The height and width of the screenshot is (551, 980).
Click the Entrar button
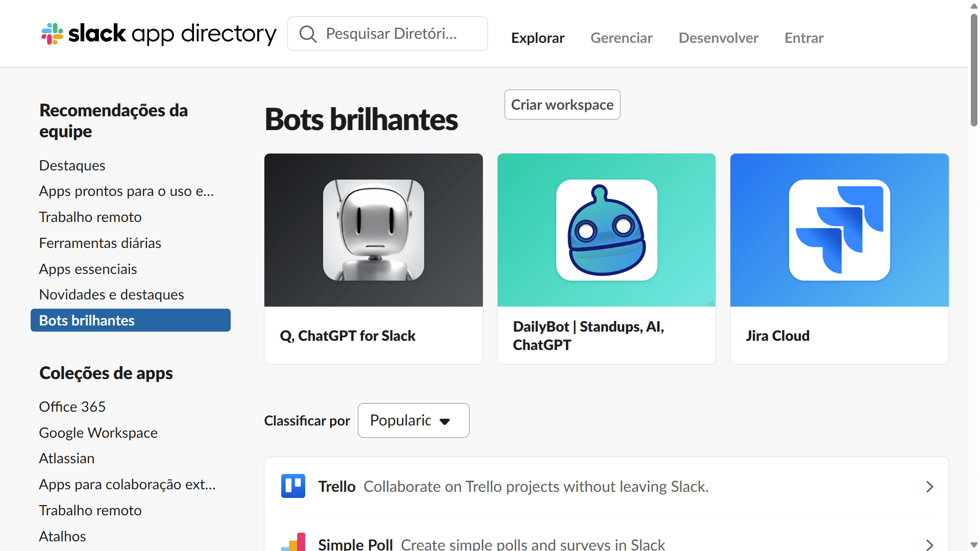coord(804,37)
